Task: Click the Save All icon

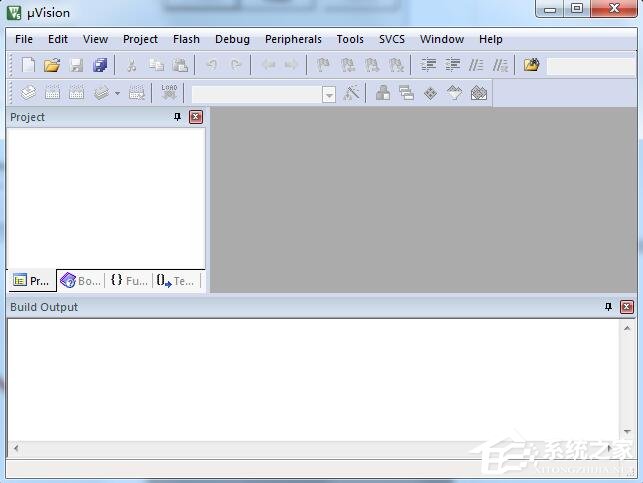Action: pos(100,65)
